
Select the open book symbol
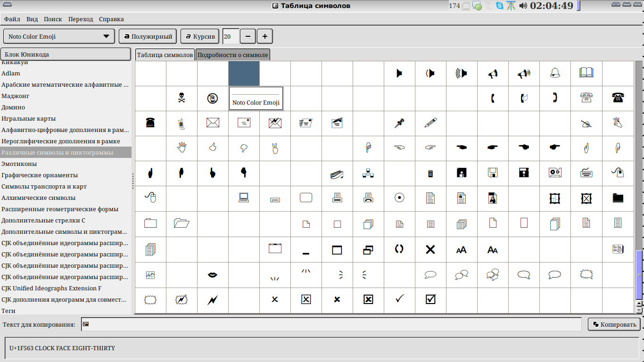coord(586,73)
